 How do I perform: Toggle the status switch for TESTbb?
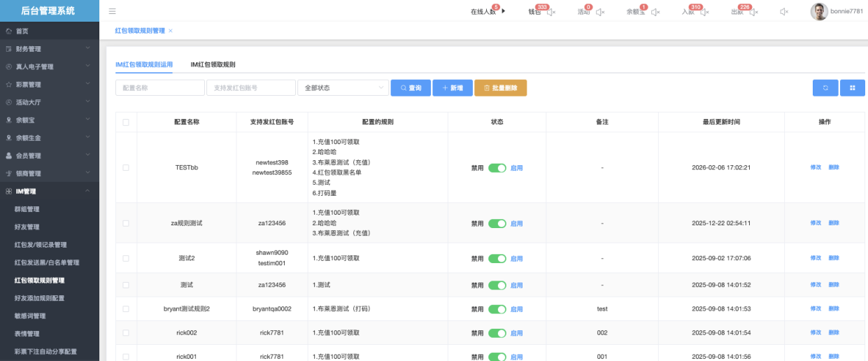pyautogui.click(x=497, y=168)
